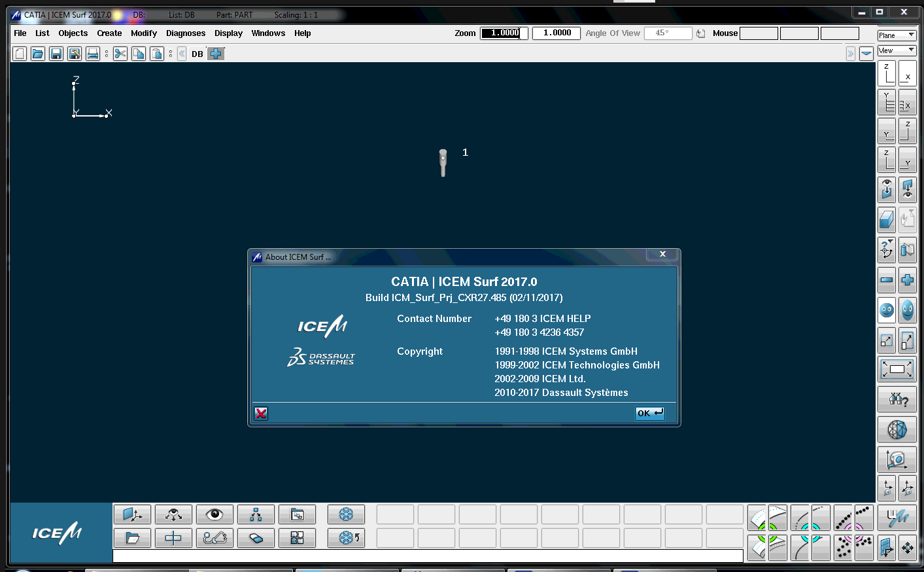Click the round smiley face icon
924x572 pixels.
click(886, 309)
